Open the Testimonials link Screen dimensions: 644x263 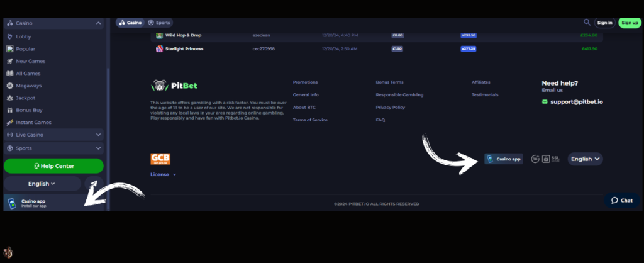click(x=485, y=95)
